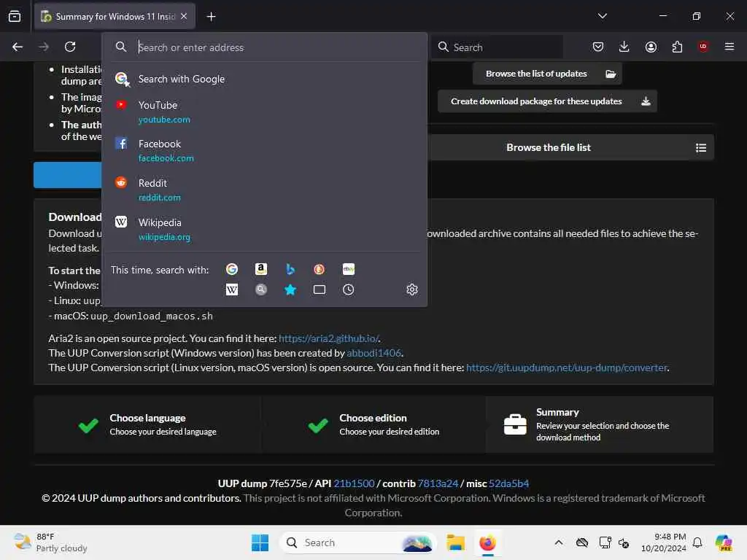Select the Summary for Windows 11 Insider tab
This screenshot has height=560, width=747.
pyautogui.click(x=115, y=16)
